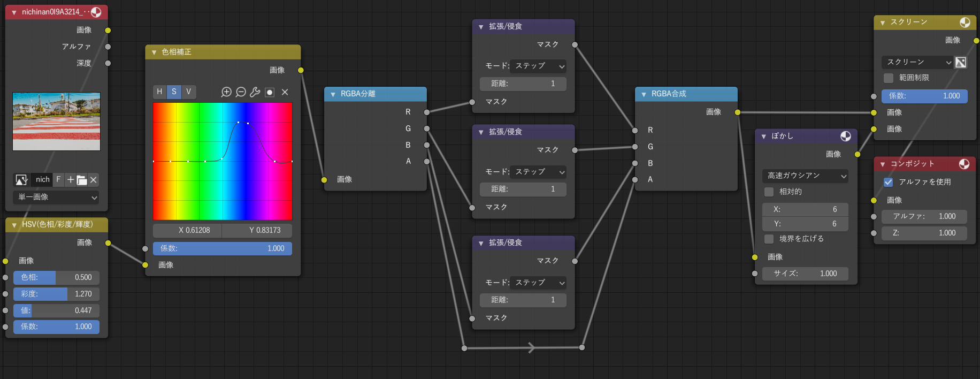Click the 色相 0.500 slider in HSV node
Image resolution: width=980 pixels, height=379 pixels.
coord(57,277)
